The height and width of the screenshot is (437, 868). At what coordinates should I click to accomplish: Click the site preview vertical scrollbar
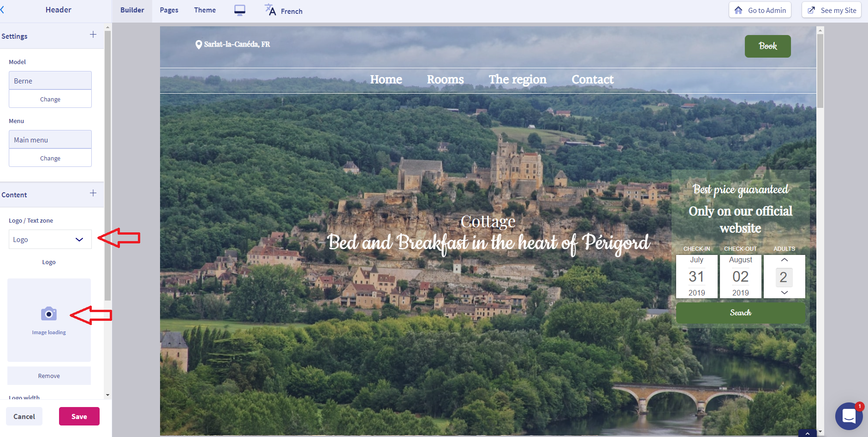click(820, 71)
